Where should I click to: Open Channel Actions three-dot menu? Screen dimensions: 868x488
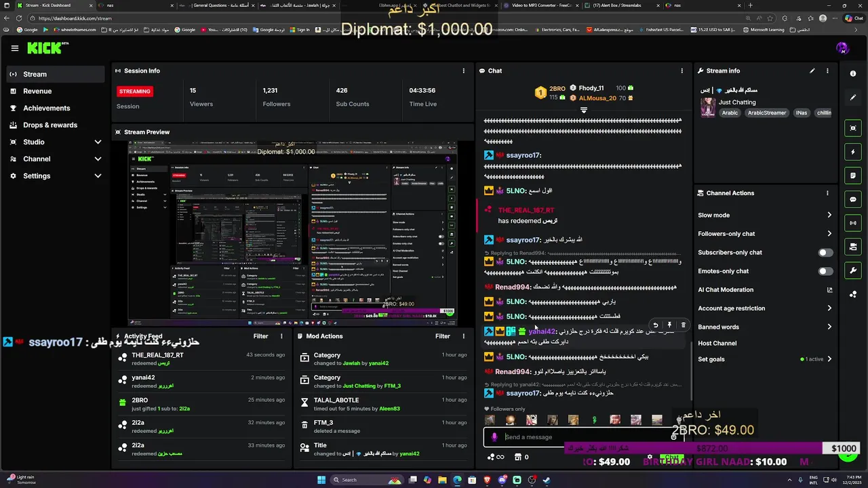pos(827,193)
